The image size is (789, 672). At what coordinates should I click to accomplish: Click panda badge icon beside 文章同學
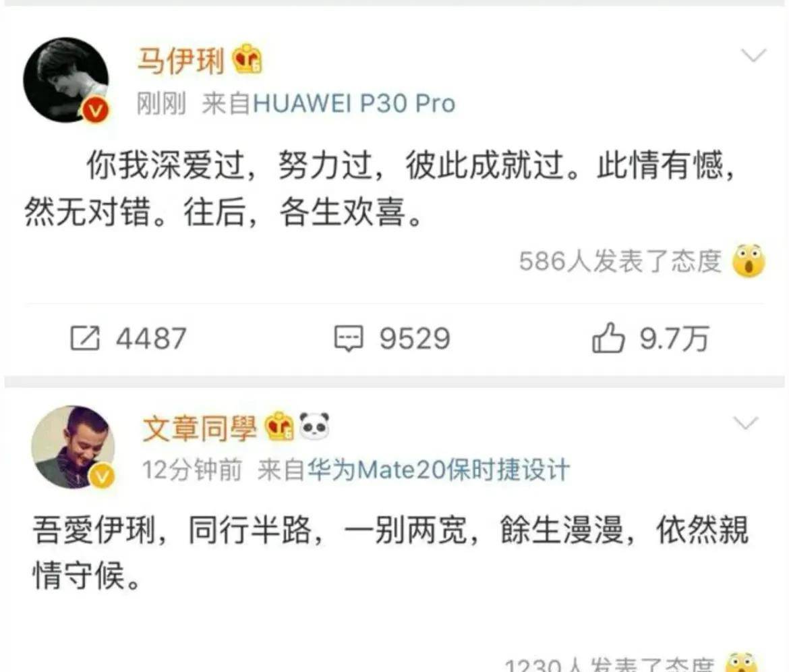(x=314, y=425)
